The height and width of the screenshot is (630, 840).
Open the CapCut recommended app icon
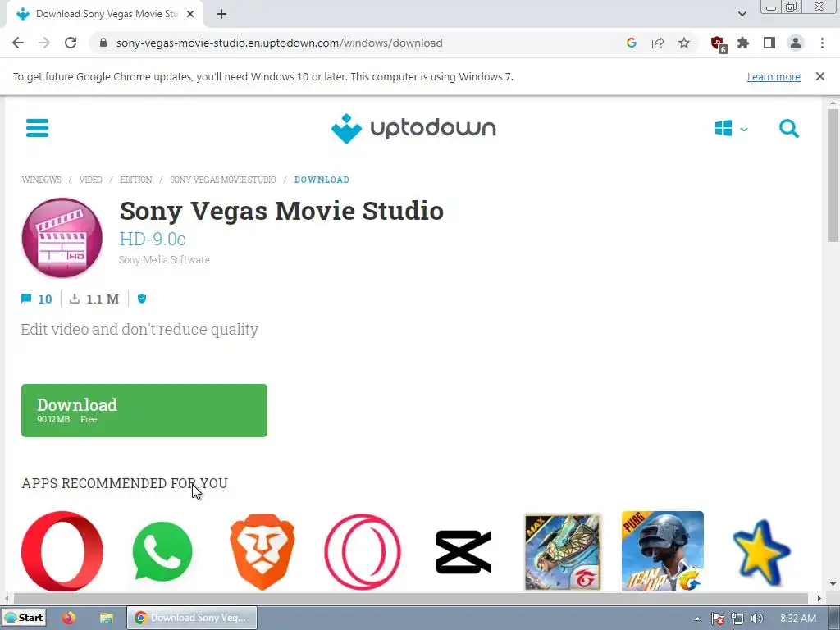tap(463, 552)
